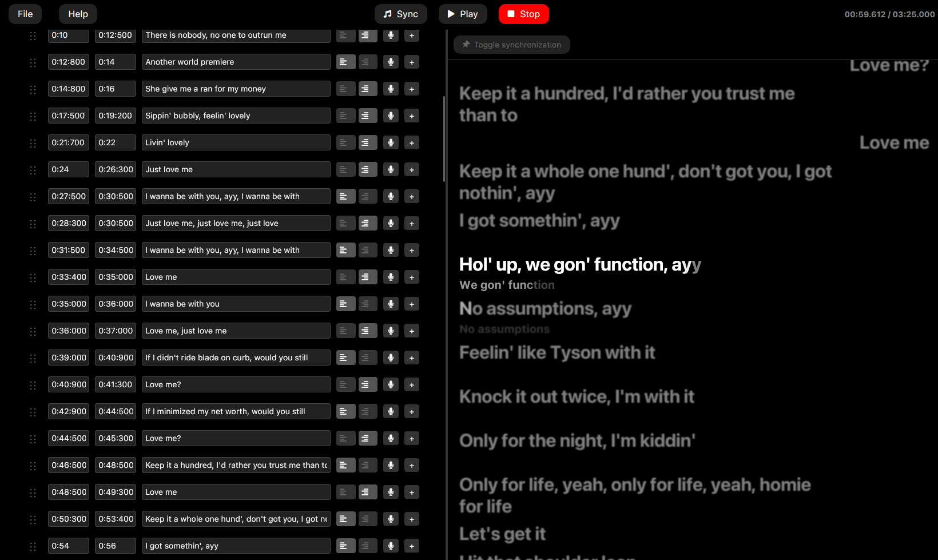Click Toggle synchronization button

click(x=512, y=45)
